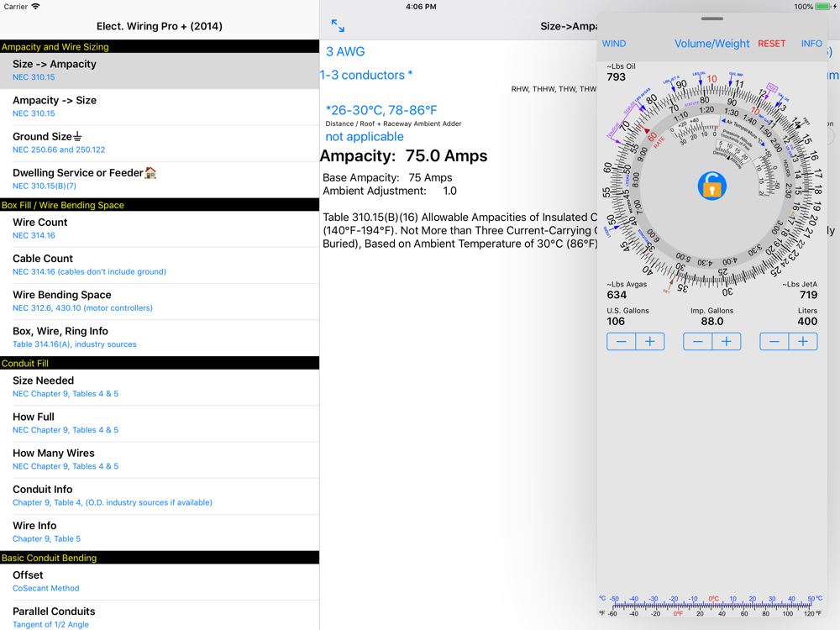Open Cable Count box fill
The image size is (840, 630).
tap(160, 265)
